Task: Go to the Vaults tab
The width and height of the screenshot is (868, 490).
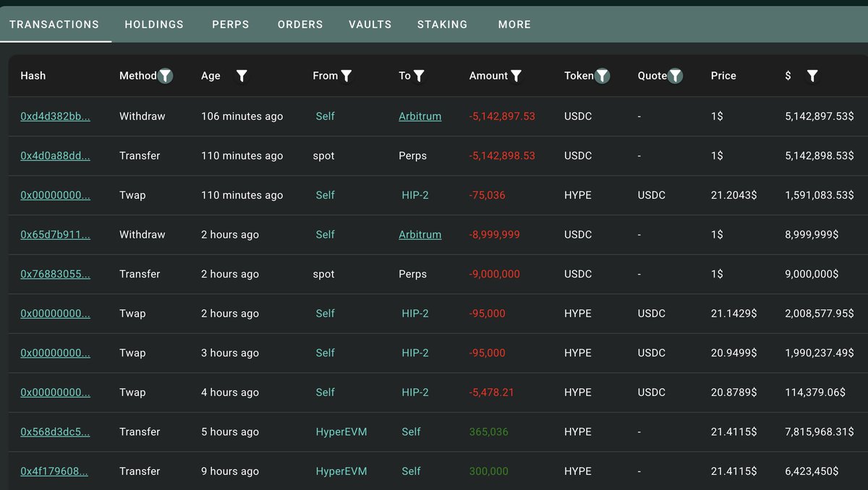Action: point(370,24)
